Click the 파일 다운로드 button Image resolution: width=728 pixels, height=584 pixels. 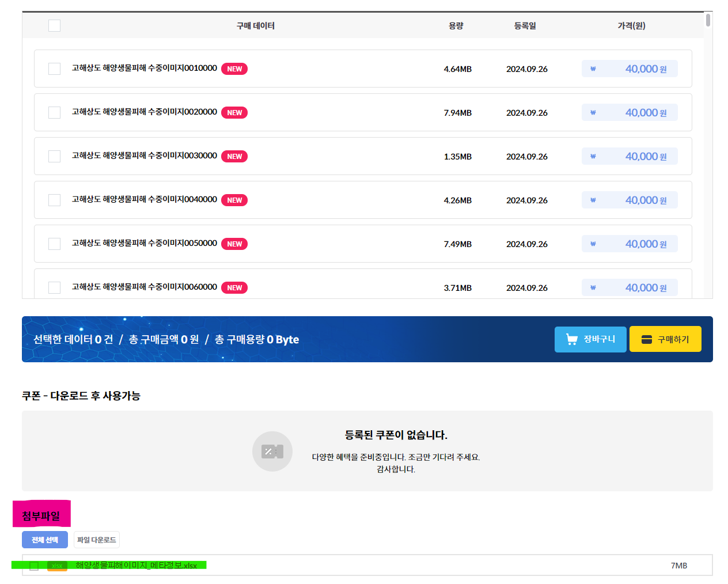(x=97, y=540)
